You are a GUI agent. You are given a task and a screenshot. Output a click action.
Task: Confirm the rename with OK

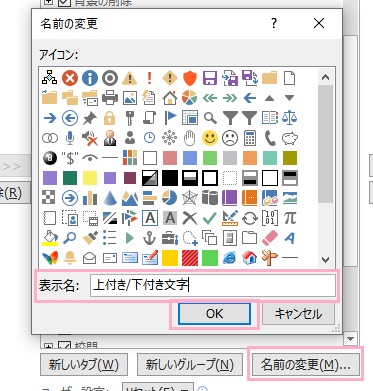point(214,314)
